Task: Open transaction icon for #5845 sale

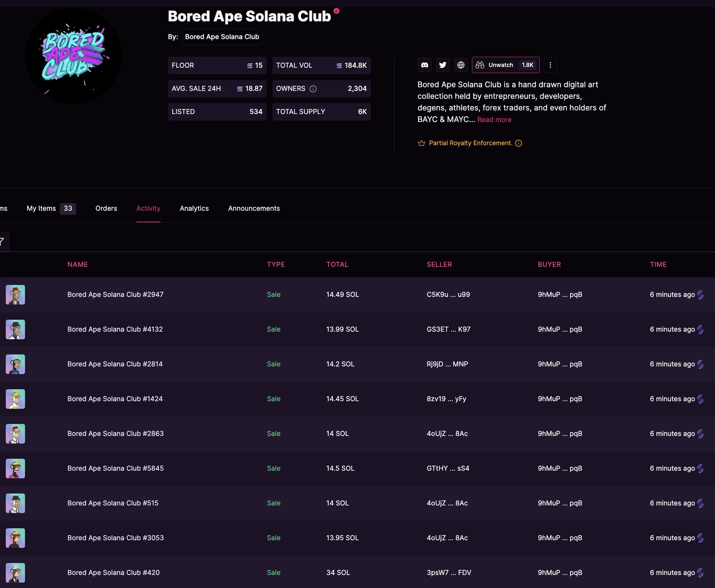Action: pyautogui.click(x=700, y=469)
